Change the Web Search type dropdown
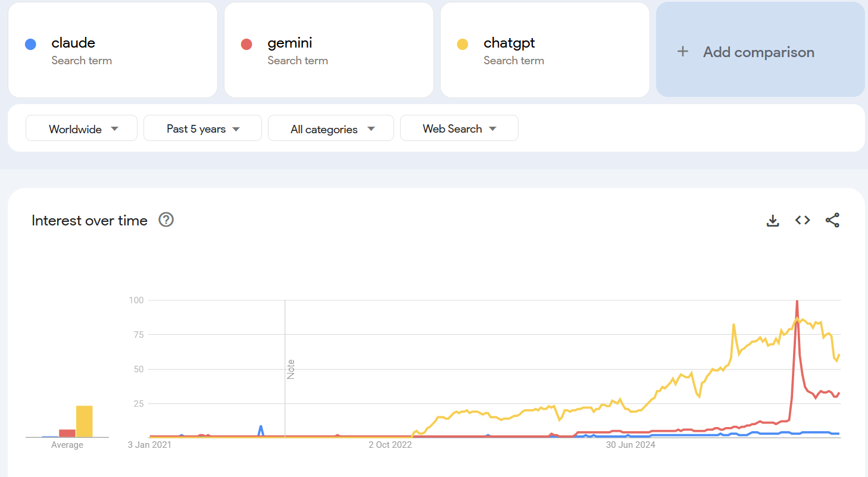Viewport: 868px width, 477px height. (459, 128)
